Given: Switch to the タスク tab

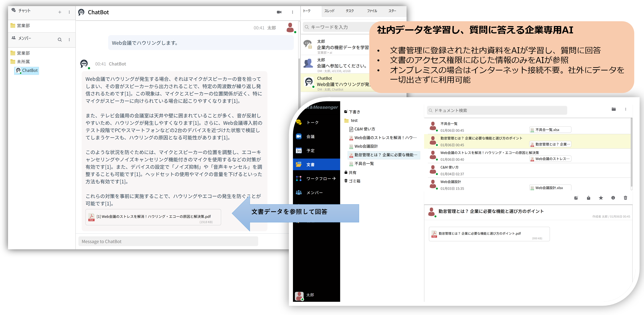Looking at the screenshot, I should point(350,11).
